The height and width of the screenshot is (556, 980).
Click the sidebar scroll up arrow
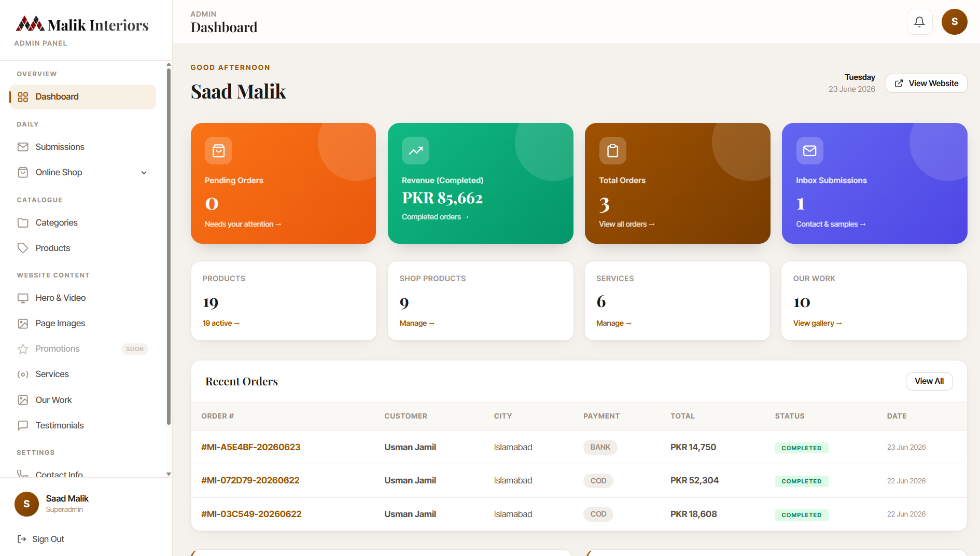pyautogui.click(x=169, y=64)
